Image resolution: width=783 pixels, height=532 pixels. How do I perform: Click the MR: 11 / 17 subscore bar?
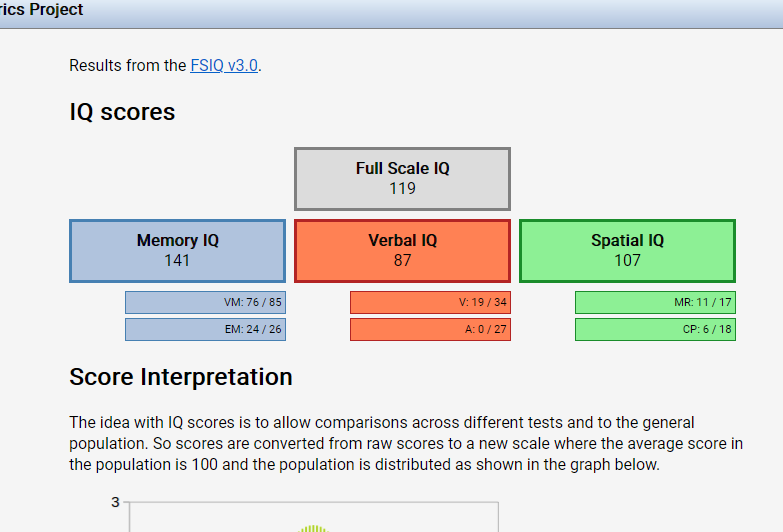point(655,302)
